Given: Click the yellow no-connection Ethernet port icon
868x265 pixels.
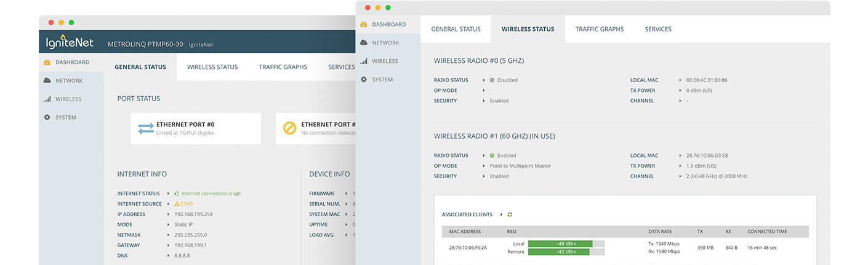Looking at the screenshot, I should [x=289, y=128].
